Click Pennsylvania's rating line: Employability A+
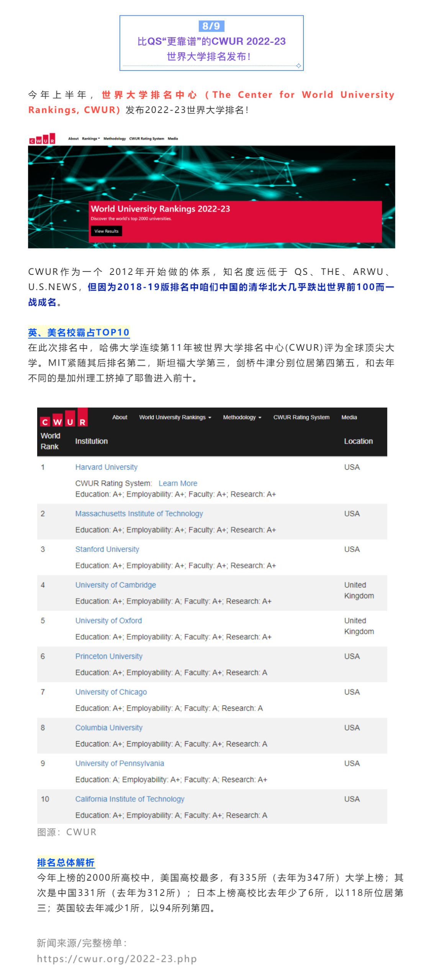 tap(171, 779)
